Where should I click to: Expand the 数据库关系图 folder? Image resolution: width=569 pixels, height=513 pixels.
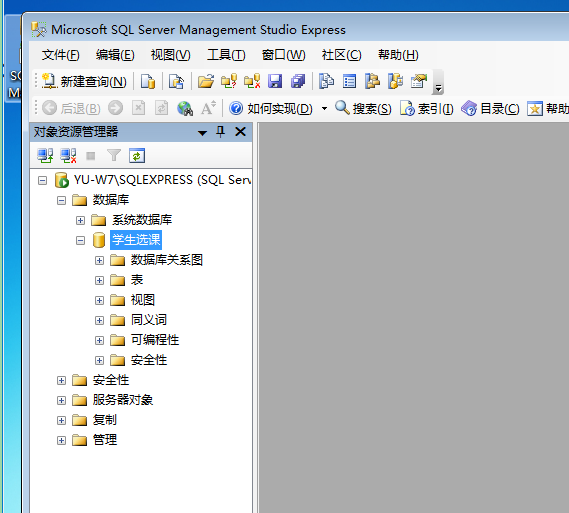(99, 260)
